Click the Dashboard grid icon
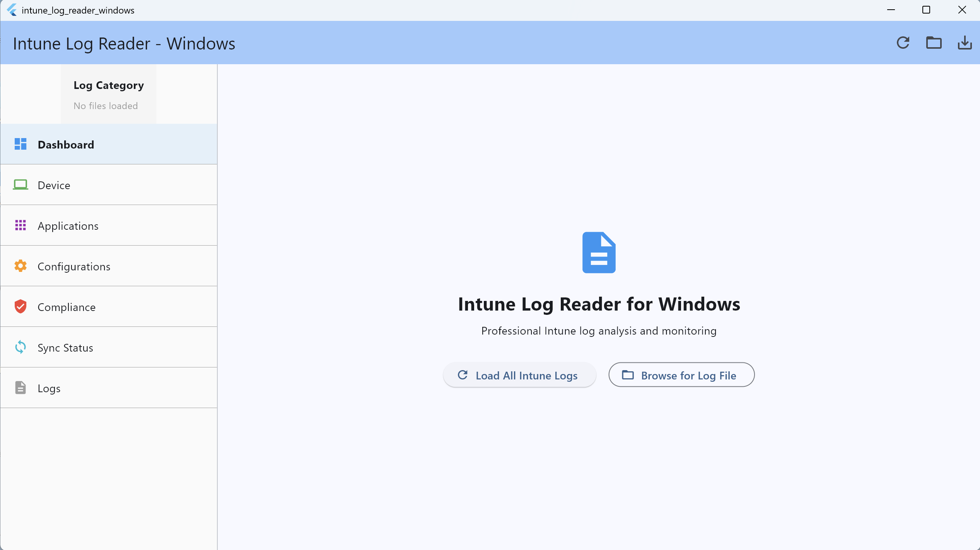980x550 pixels. tap(20, 144)
